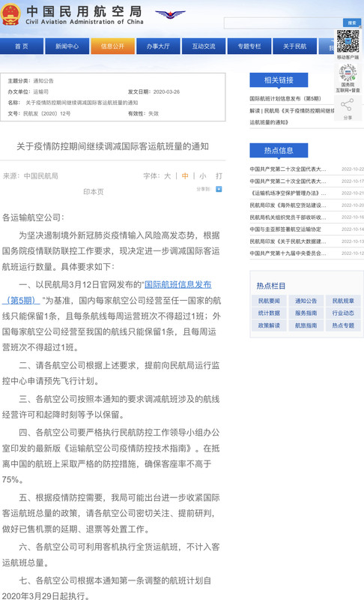This screenshot has width=364, height=600.
Task: Open the 专题专栏 menu item
Action: 249,46
